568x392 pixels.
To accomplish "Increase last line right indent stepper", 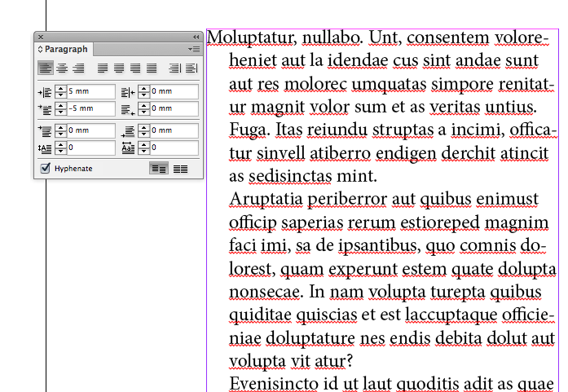I will 143,105.
